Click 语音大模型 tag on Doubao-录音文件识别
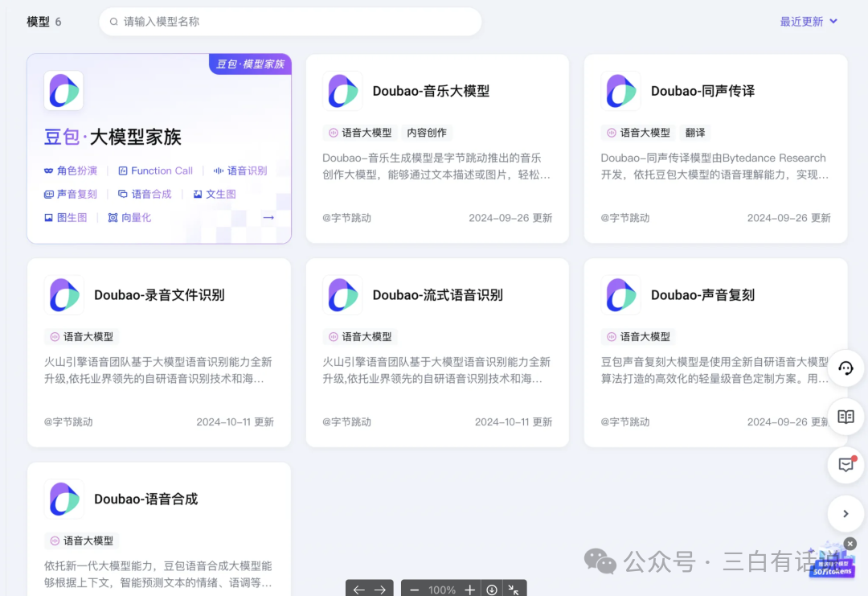This screenshot has height=596, width=868. 81,337
